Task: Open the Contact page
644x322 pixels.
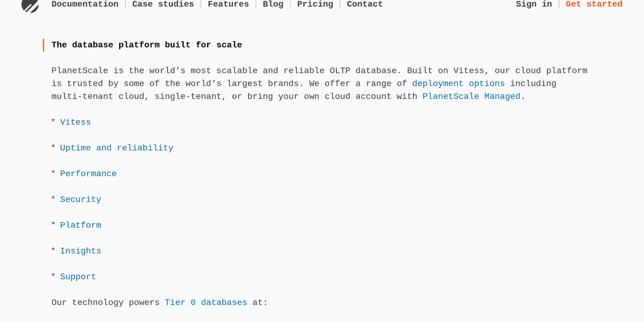Action: tap(364, 4)
